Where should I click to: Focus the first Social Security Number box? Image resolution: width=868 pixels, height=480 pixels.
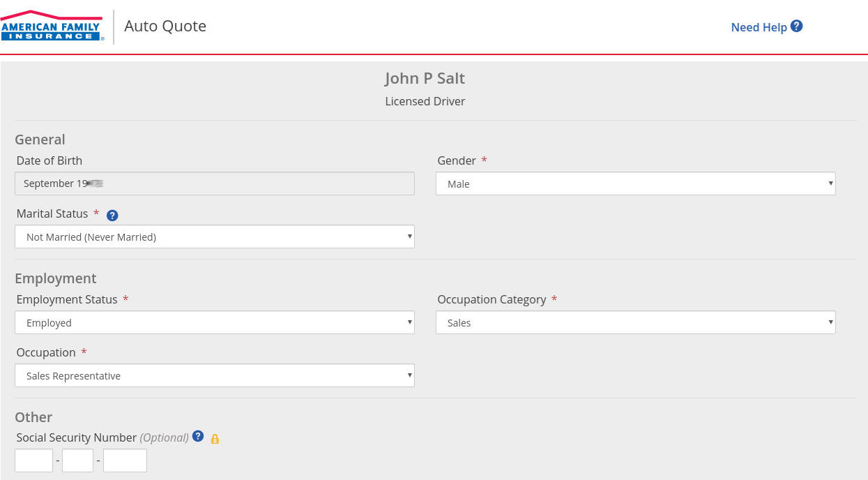[x=34, y=461]
